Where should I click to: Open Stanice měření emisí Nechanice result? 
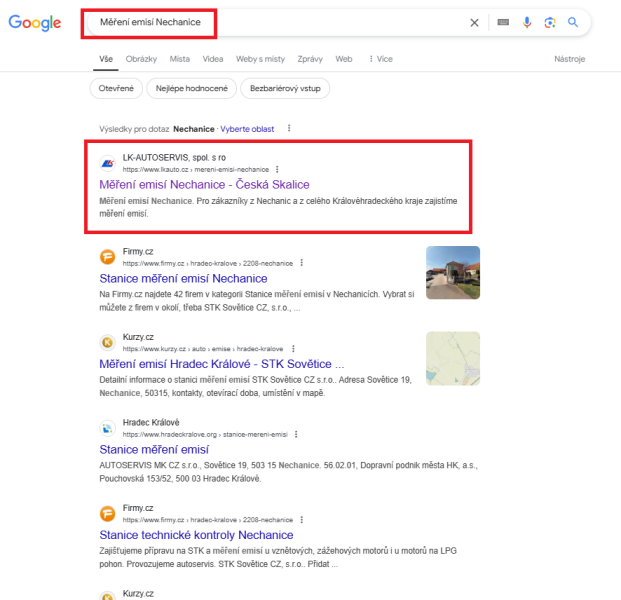183,278
